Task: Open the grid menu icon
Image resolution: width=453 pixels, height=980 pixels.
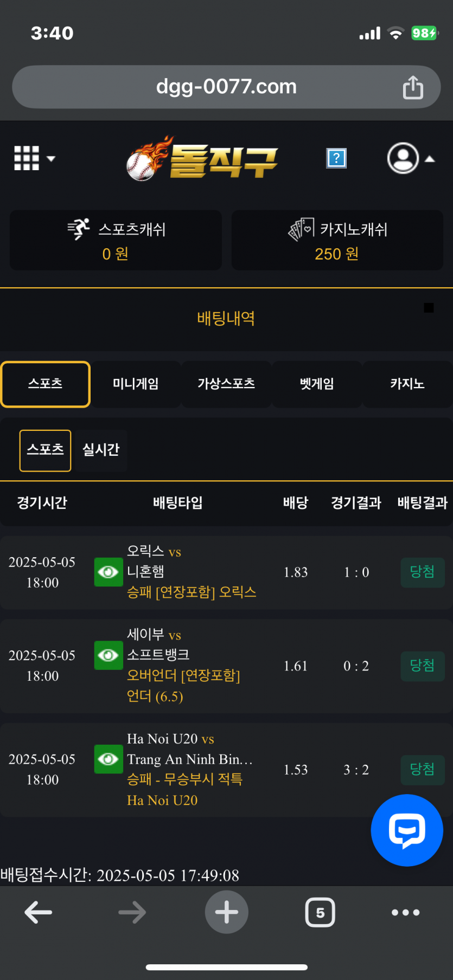Action: [27, 158]
